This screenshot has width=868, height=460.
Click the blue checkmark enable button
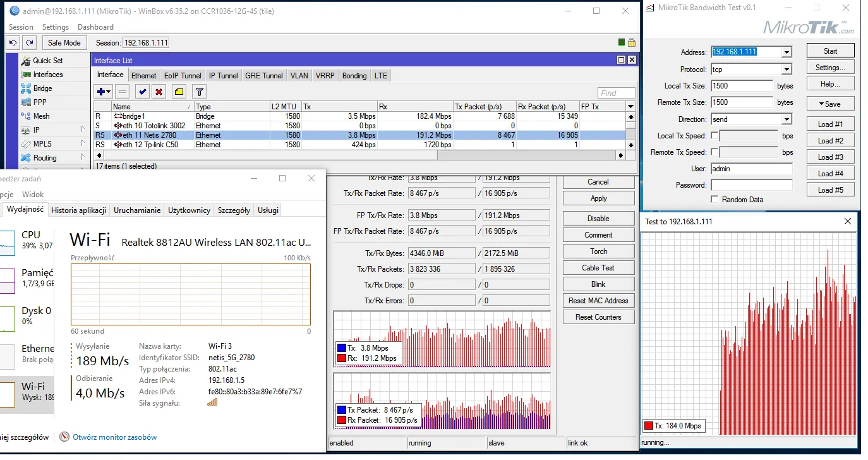(143, 92)
